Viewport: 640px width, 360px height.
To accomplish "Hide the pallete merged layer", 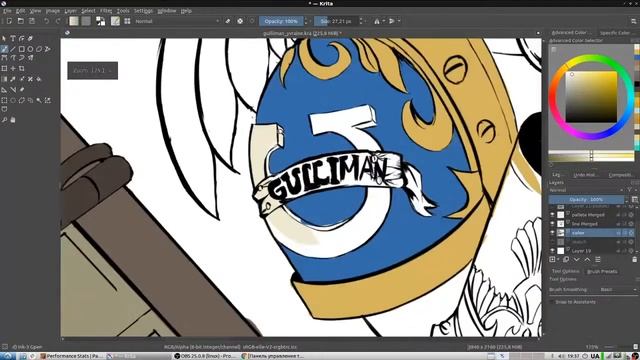I will click(x=552, y=215).
